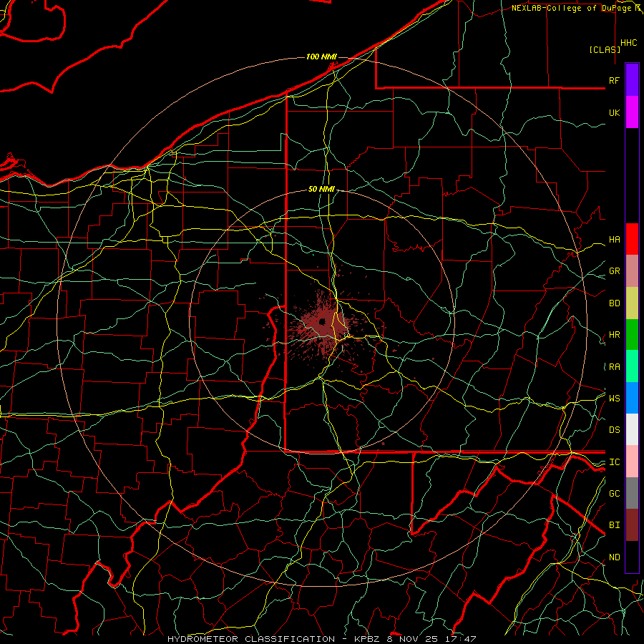Click the 'IC' legend label
Viewport: 644px width, 644px height.
(x=614, y=462)
